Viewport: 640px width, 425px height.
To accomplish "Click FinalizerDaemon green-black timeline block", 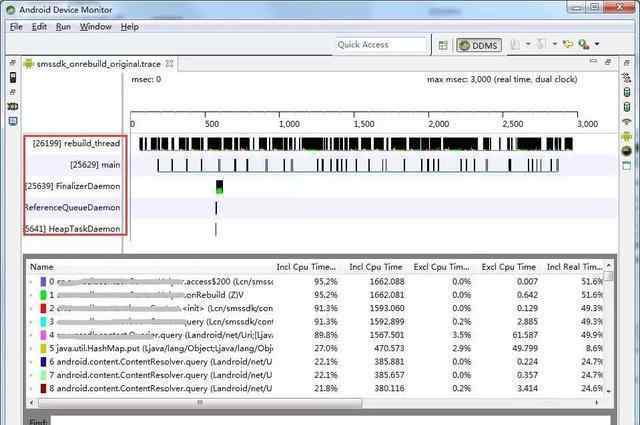I will pyautogui.click(x=219, y=187).
